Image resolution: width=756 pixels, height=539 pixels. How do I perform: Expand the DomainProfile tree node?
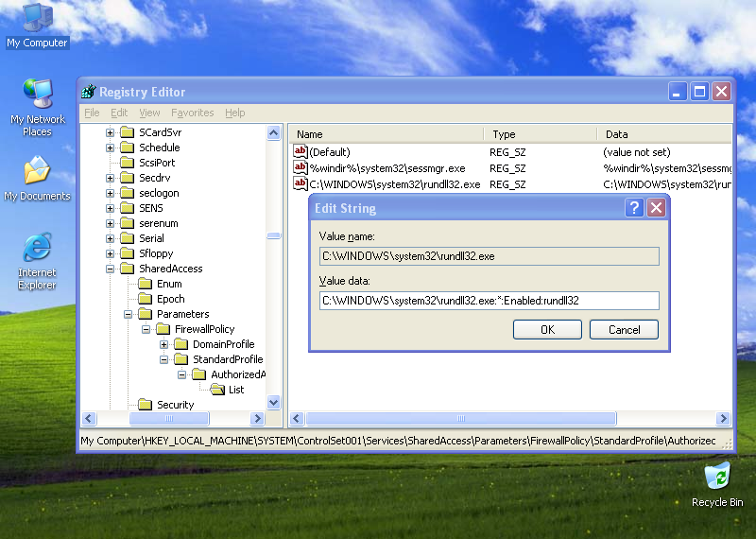pyautogui.click(x=163, y=344)
